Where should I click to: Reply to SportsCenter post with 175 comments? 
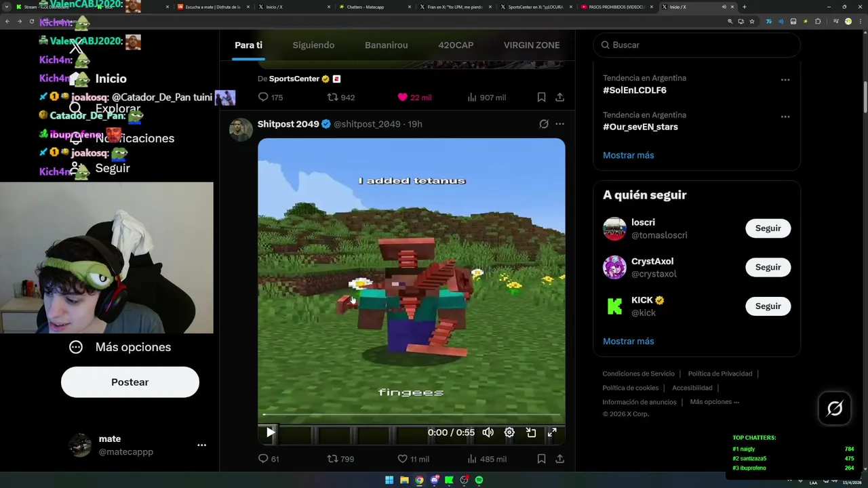[270, 98]
